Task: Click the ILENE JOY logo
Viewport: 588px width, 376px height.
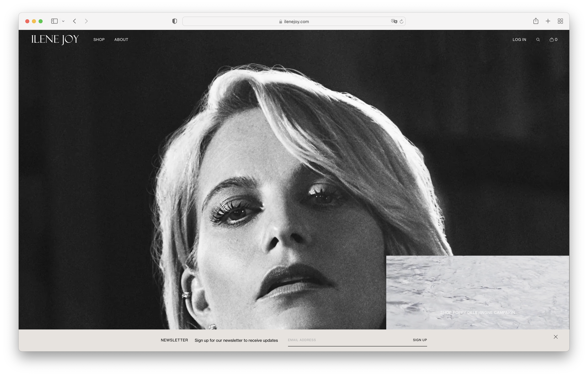Action: (55, 40)
